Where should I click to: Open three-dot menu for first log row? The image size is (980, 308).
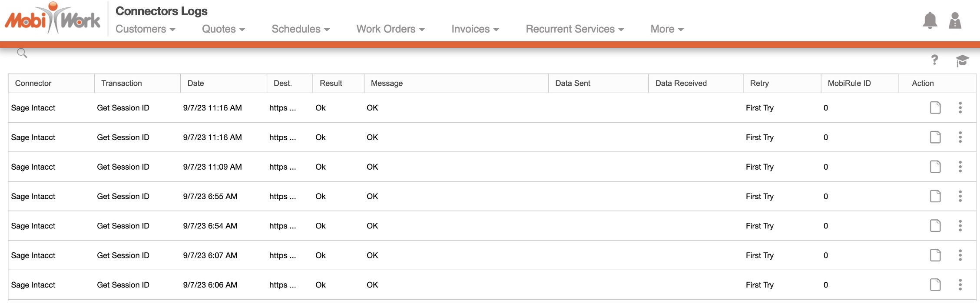coord(960,107)
